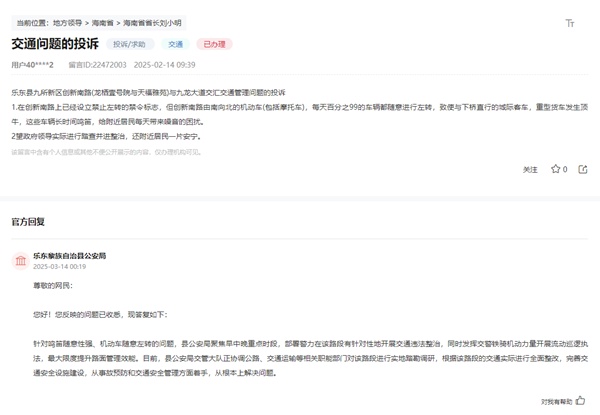Screen dimensions: 600x415
Task: Open 海南省省长刘小明 breadcrumb link
Action: [150, 20]
